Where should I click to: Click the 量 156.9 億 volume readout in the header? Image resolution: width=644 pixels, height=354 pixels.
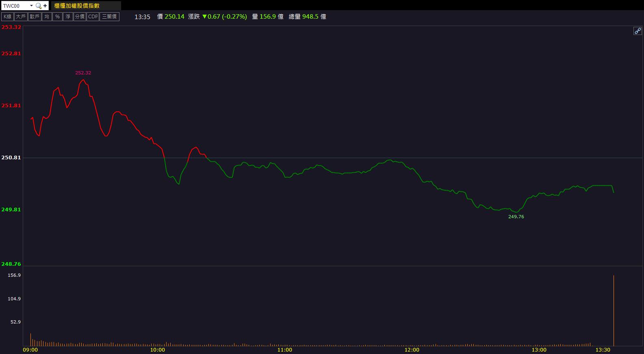tap(268, 17)
